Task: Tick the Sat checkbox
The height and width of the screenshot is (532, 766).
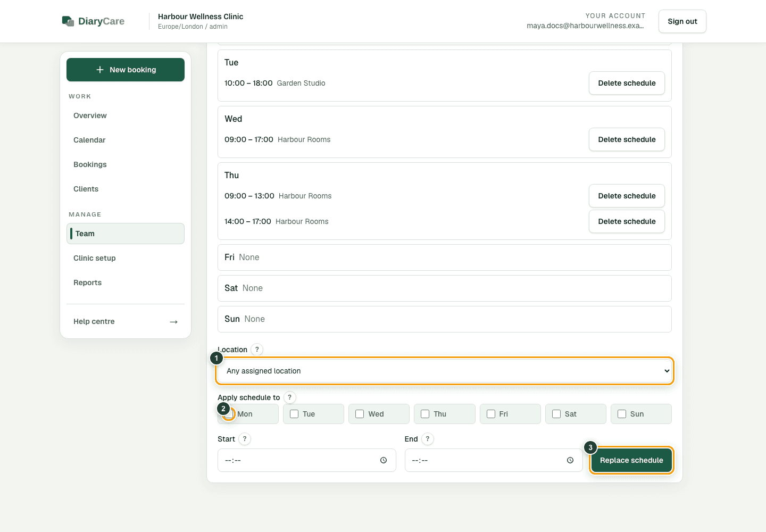Action: (x=556, y=414)
